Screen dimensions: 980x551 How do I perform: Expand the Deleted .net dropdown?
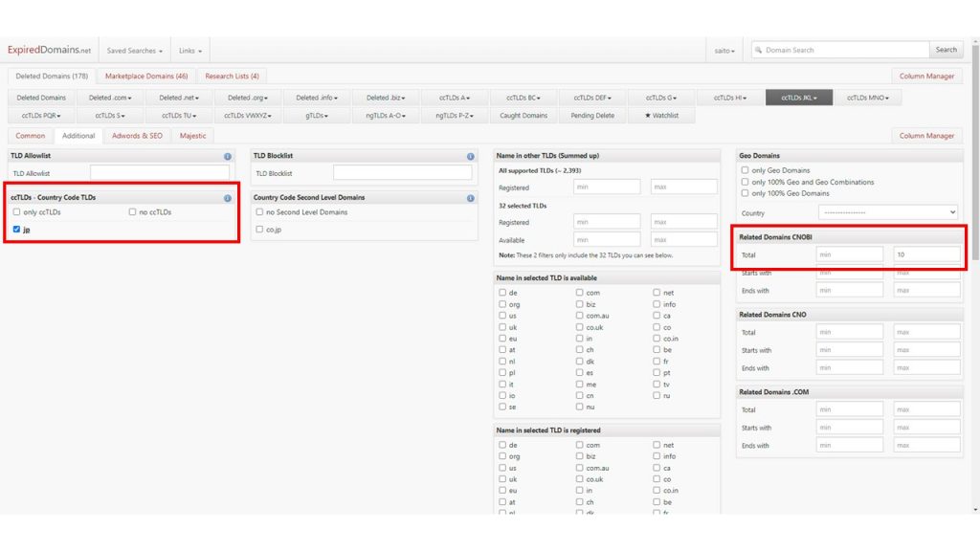coord(179,98)
